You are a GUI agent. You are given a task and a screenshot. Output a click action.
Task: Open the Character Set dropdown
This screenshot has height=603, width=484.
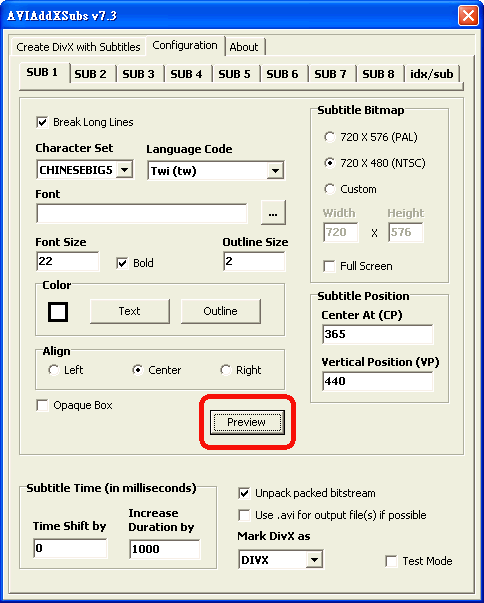pyautogui.click(x=124, y=170)
